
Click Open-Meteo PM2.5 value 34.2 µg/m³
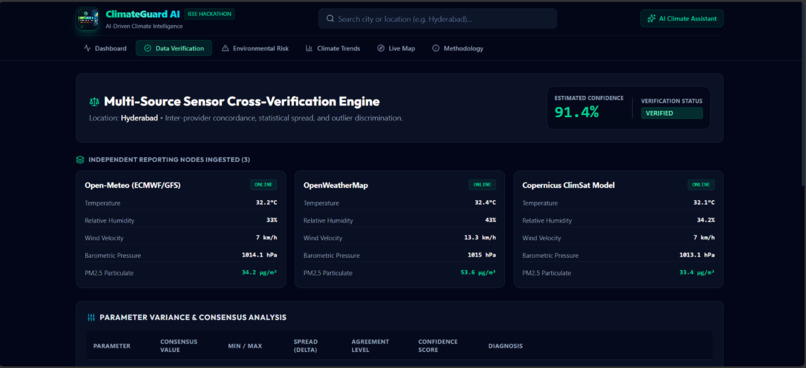(x=260, y=273)
